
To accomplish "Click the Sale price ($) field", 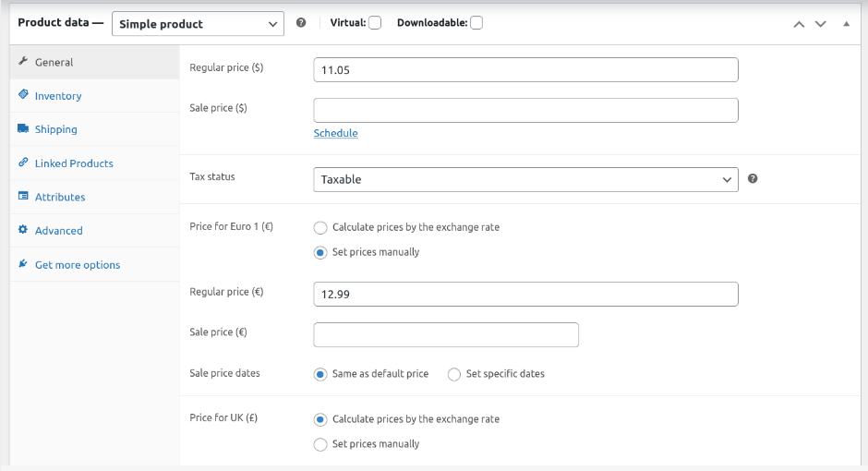I will point(525,110).
